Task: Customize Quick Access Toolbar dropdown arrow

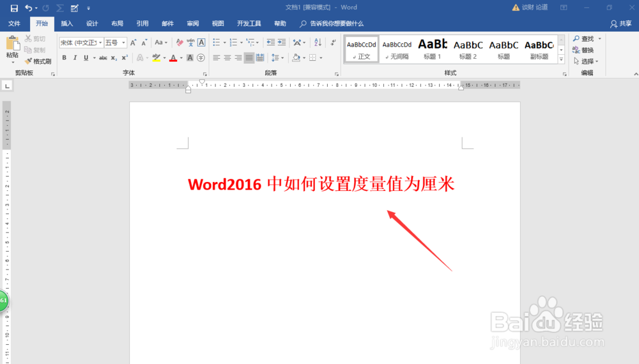Action: click(x=88, y=8)
